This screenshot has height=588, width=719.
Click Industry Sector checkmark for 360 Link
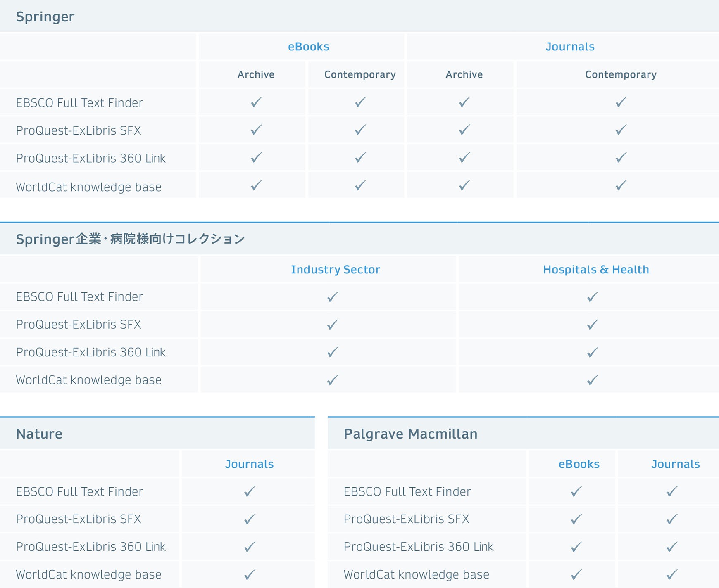[x=333, y=352]
